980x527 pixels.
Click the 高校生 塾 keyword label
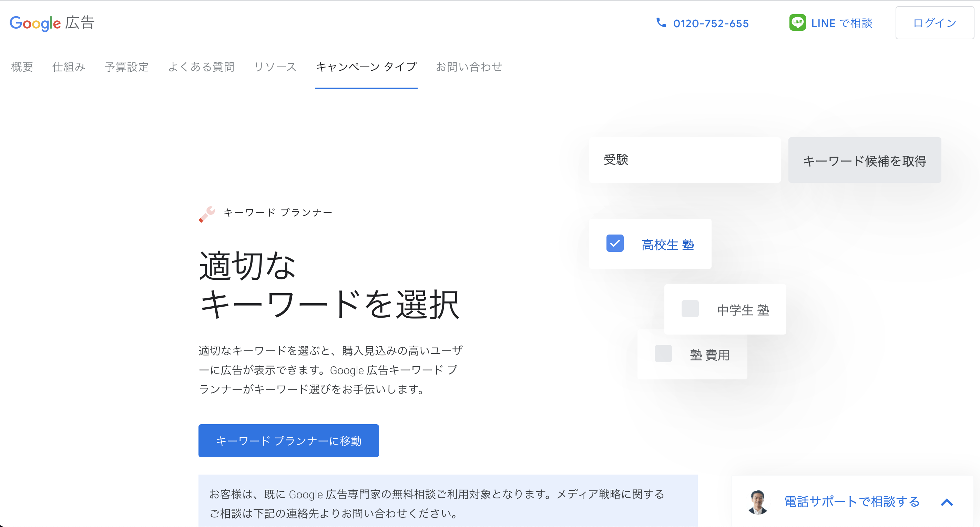click(x=668, y=245)
